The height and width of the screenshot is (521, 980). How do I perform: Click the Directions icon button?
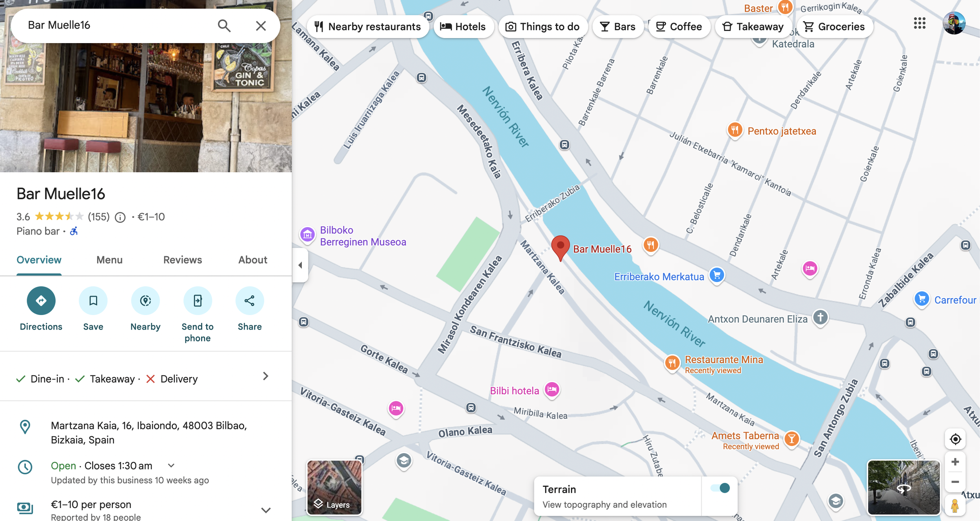41,301
